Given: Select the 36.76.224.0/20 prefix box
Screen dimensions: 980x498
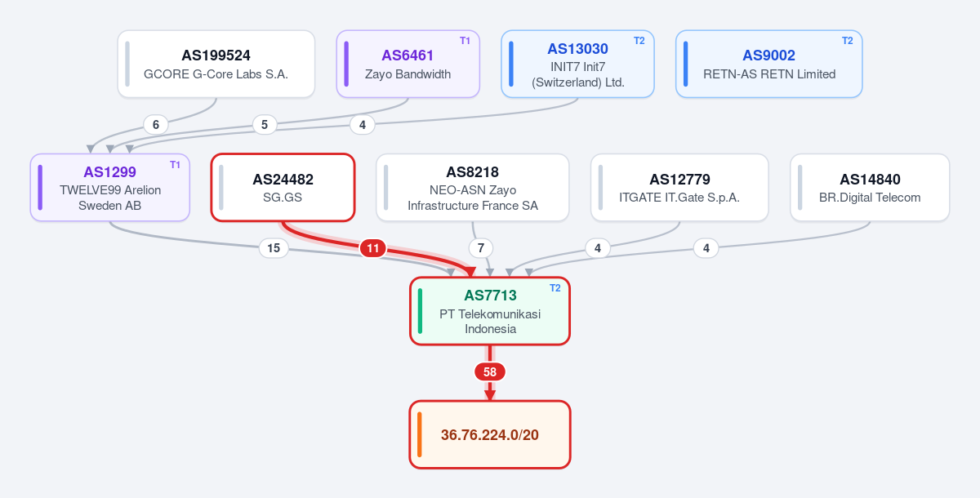Looking at the screenshot, I should coord(490,434).
